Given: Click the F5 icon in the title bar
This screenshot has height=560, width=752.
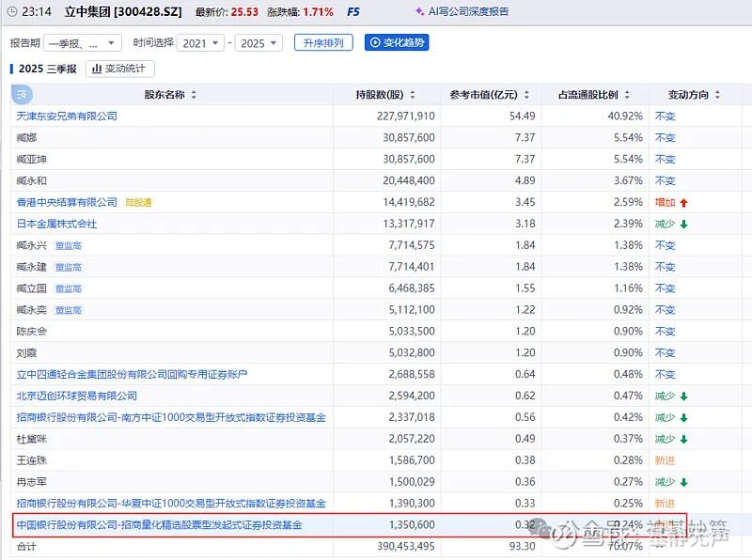Looking at the screenshot, I should pyautogui.click(x=352, y=12).
